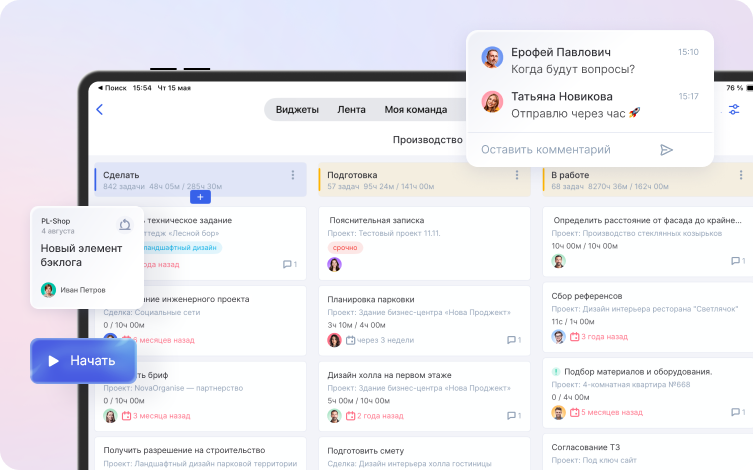Tap the blue back arrow

(99, 109)
